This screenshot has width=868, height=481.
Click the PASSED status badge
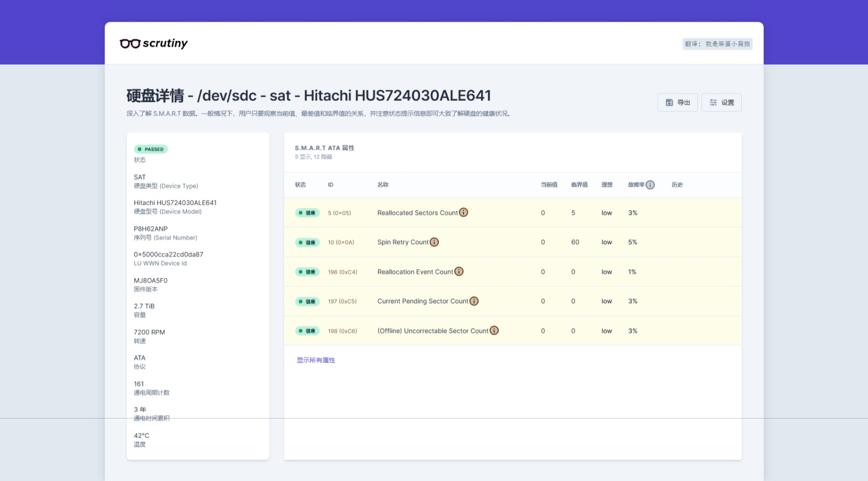click(151, 149)
